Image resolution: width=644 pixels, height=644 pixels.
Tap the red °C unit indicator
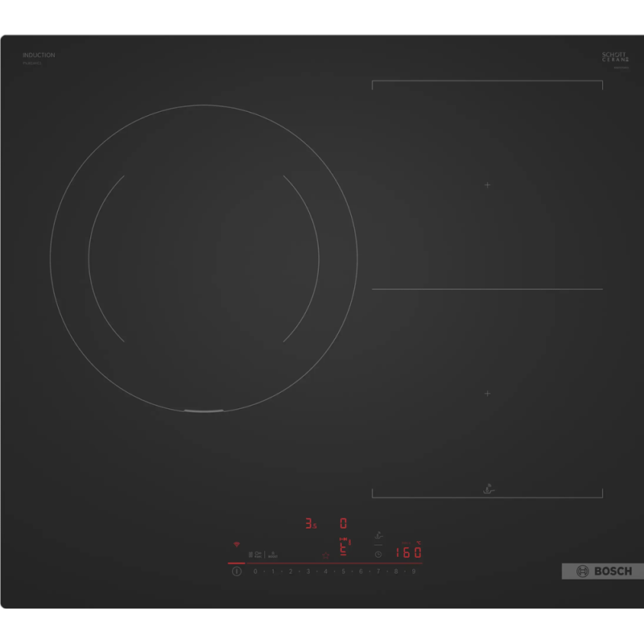(x=419, y=543)
